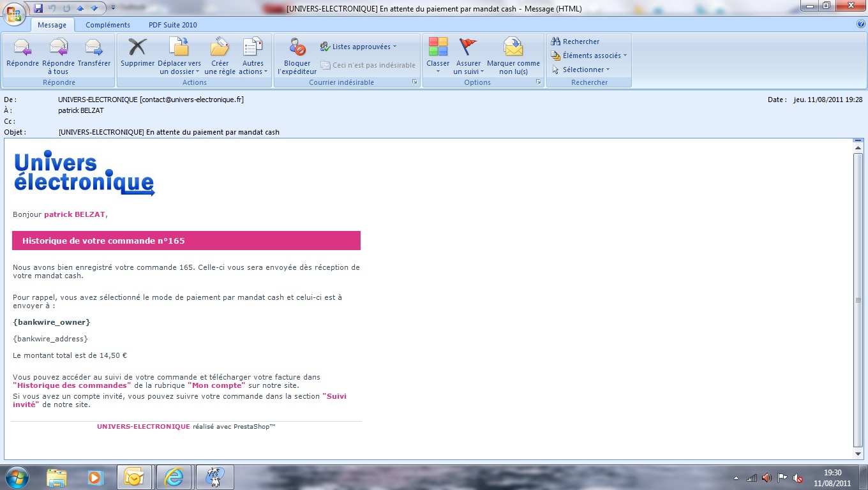Click Rechercher with the binoculars icon
Image resolution: width=868 pixels, height=490 pixels.
coord(575,41)
